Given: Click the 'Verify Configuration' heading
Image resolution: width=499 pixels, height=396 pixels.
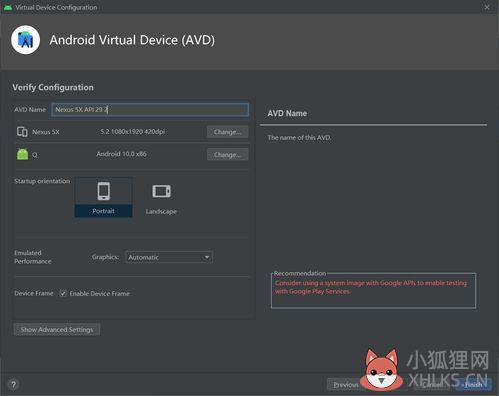Looking at the screenshot, I should coord(53,87).
